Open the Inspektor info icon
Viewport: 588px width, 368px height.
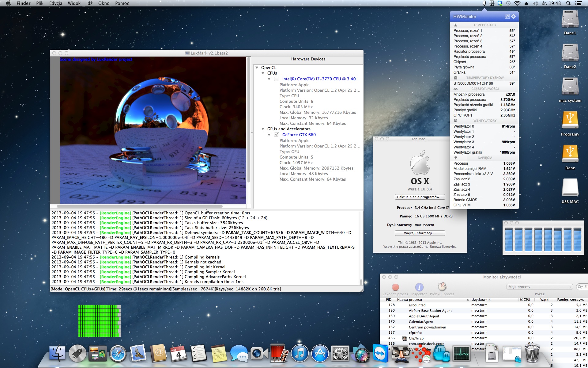click(x=419, y=287)
